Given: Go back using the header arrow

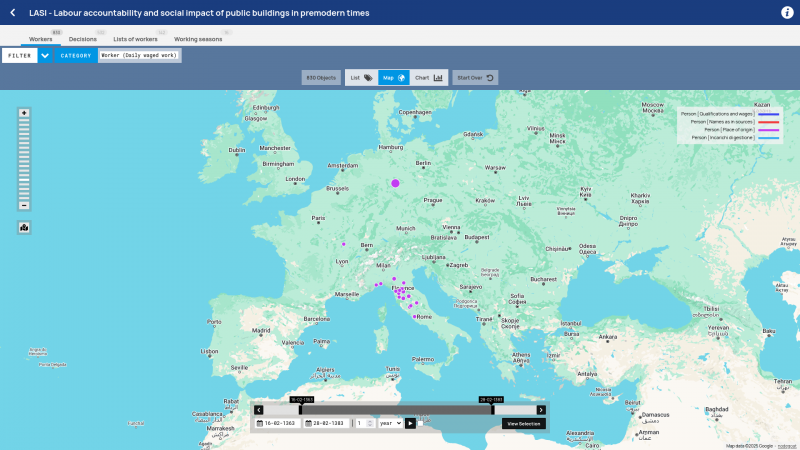Looking at the screenshot, I should (x=13, y=13).
